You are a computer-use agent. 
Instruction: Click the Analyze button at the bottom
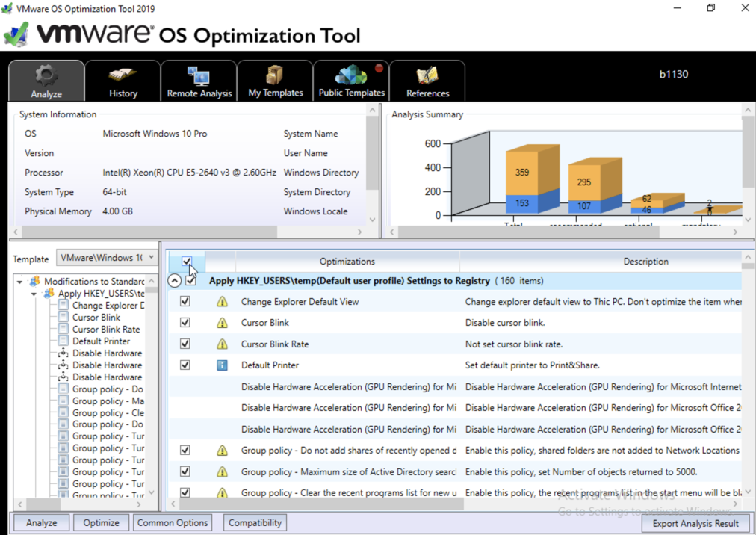click(x=42, y=522)
